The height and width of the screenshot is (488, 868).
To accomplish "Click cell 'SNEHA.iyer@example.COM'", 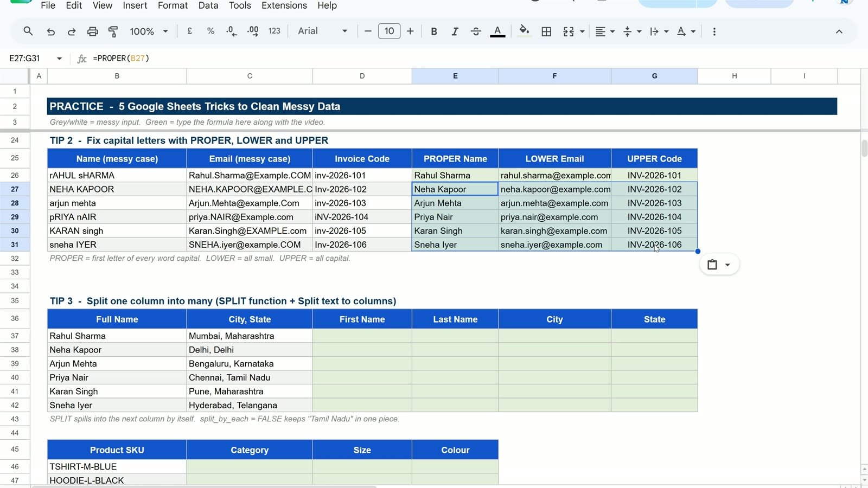I will (250, 245).
